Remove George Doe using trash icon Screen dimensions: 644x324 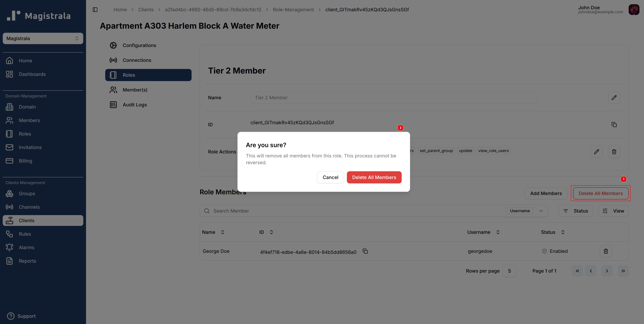point(606,251)
